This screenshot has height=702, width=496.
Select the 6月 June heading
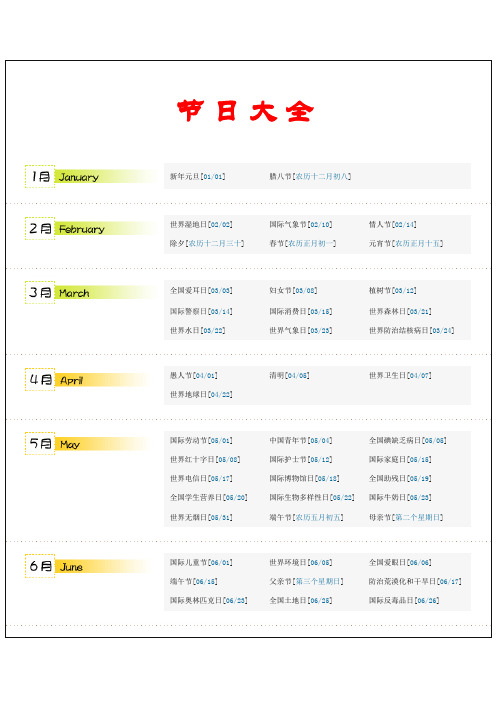(x=87, y=566)
